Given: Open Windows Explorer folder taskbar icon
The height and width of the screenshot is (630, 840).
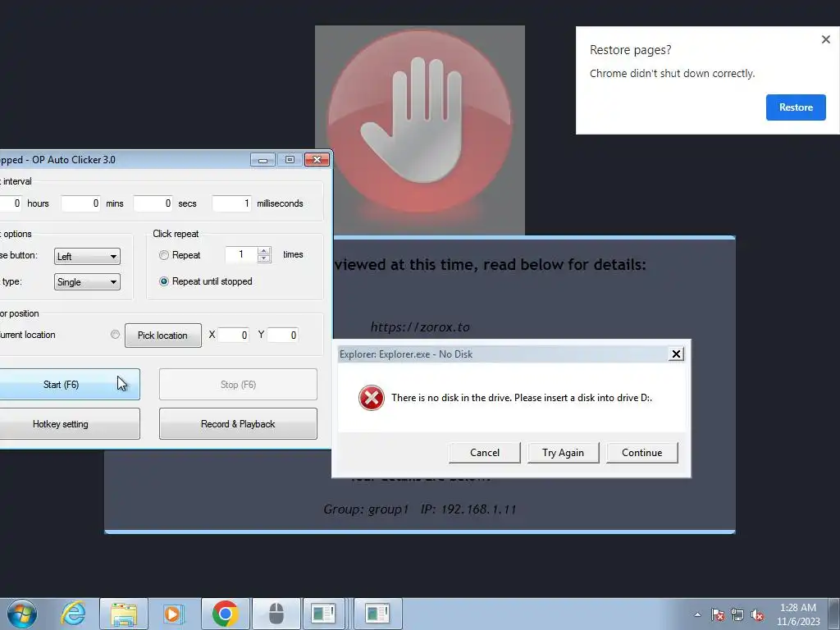Looking at the screenshot, I should point(124,614).
